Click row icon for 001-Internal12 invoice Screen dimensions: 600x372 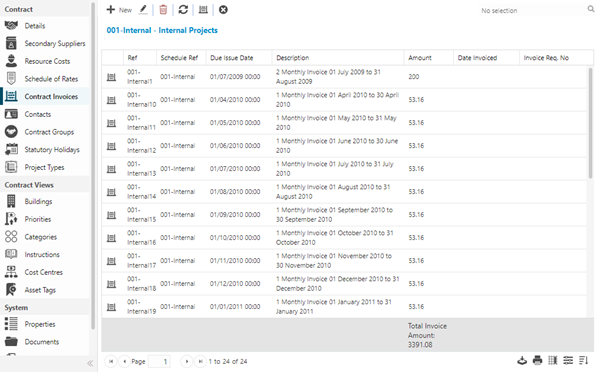point(111,146)
